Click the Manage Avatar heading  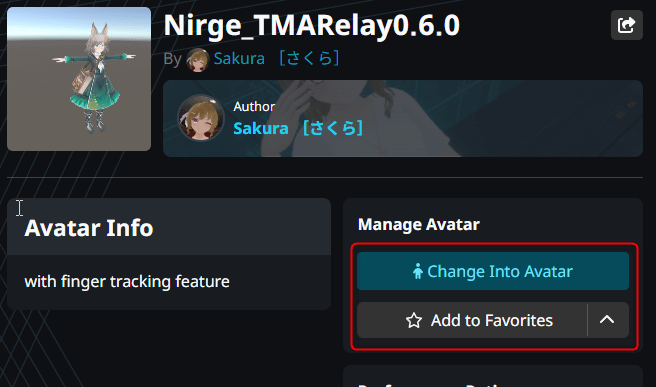click(x=418, y=225)
